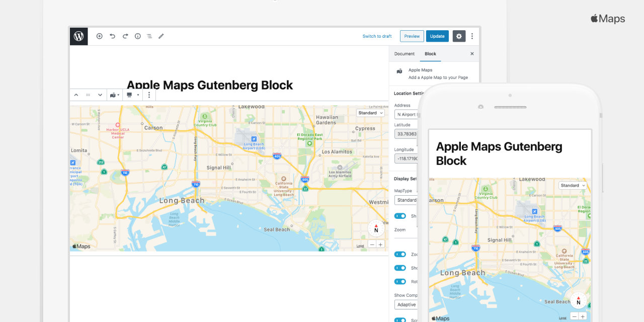Select the edit pencil icon

click(x=161, y=36)
